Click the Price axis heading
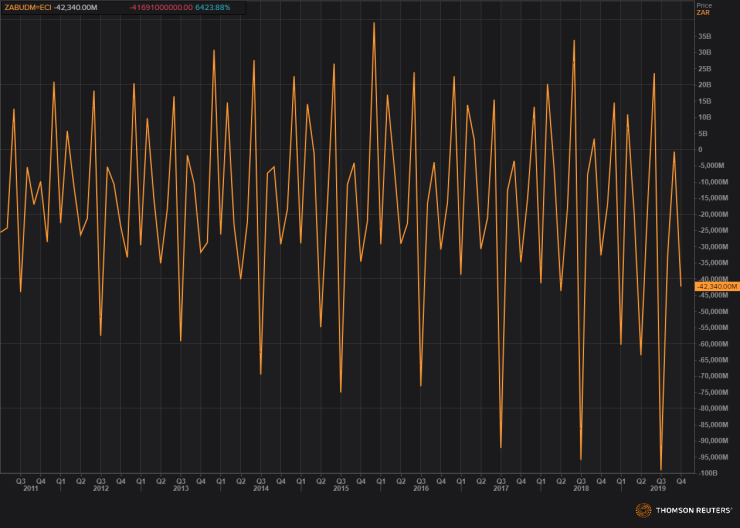This screenshot has width=740, height=528. point(704,6)
